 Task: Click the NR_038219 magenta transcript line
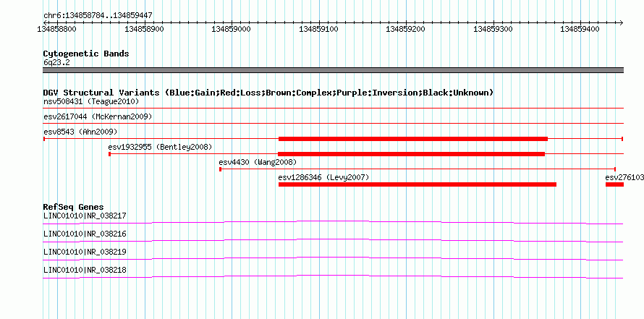[333, 258]
